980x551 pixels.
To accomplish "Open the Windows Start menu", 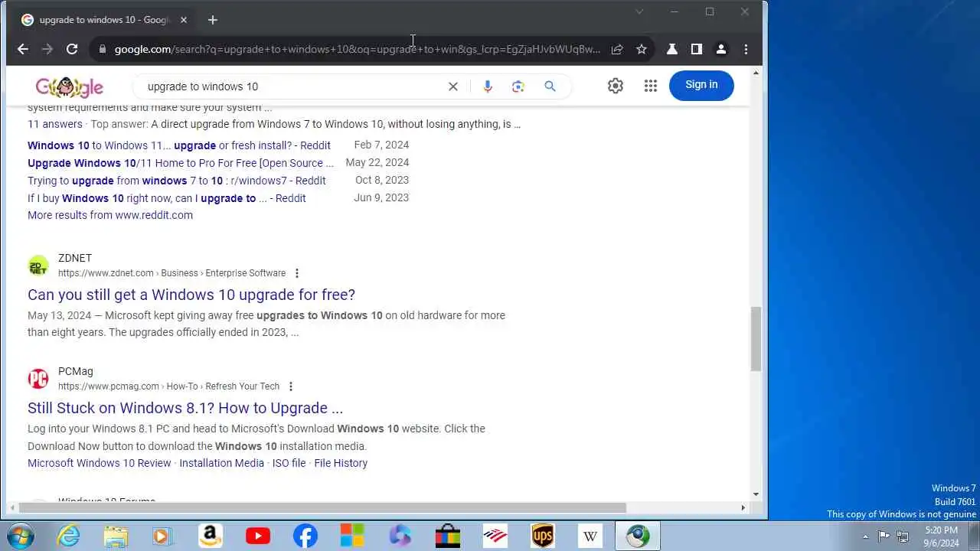I will 20,536.
